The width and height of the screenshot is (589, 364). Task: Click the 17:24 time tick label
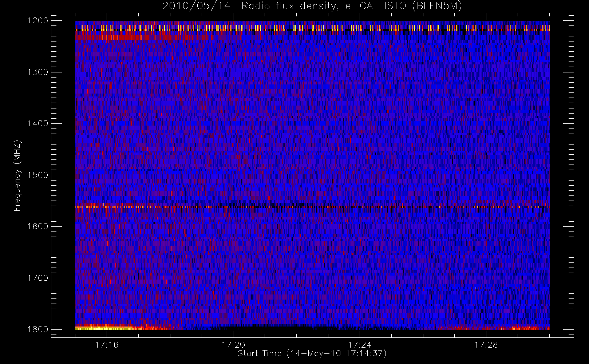pos(360,345)
